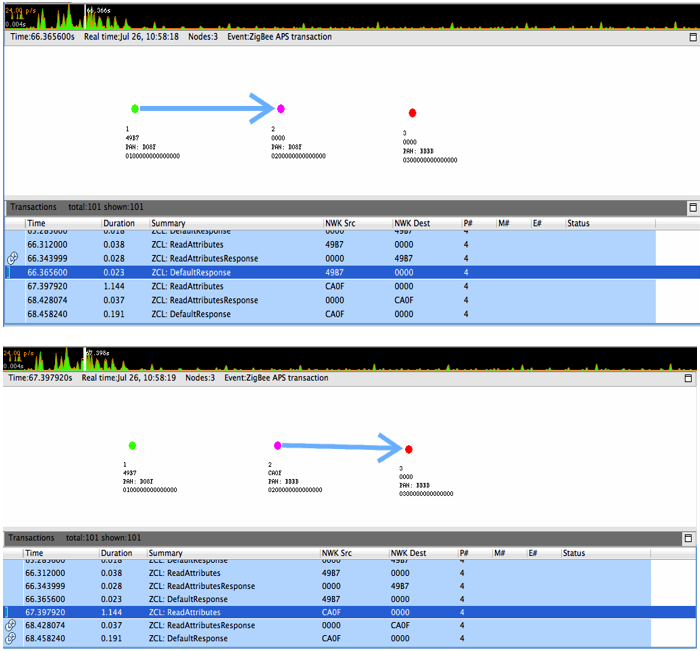
Task: Click 'Event:ZigBee APS transaction' in upper bar
Action: coord(279,37)
